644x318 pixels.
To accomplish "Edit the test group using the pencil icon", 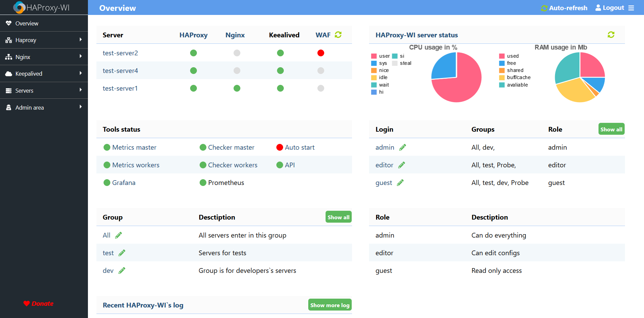I will click(122, 252).
